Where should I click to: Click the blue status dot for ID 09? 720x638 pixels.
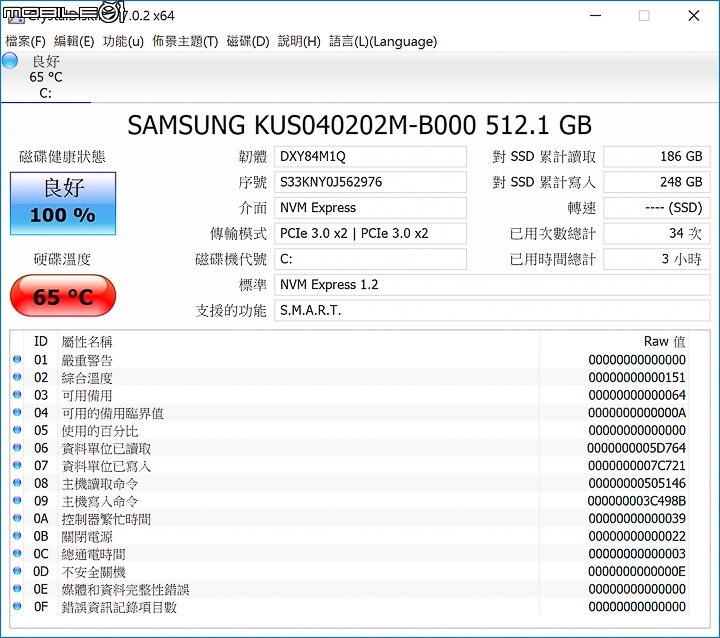tap(17, 500)
